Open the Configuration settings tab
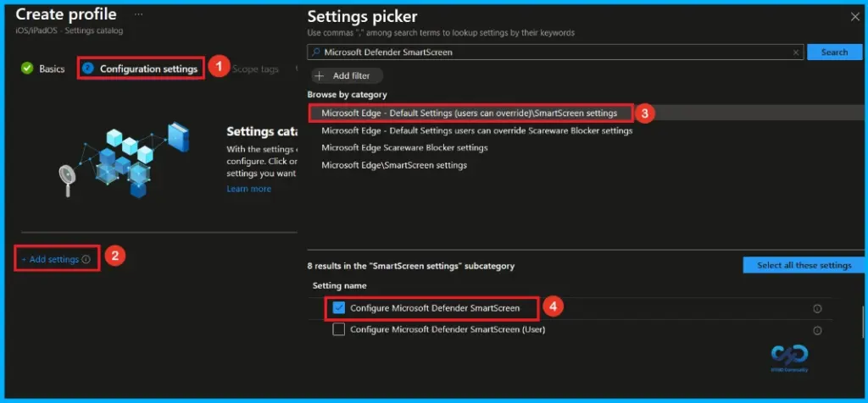 click(x=141, y=69)
